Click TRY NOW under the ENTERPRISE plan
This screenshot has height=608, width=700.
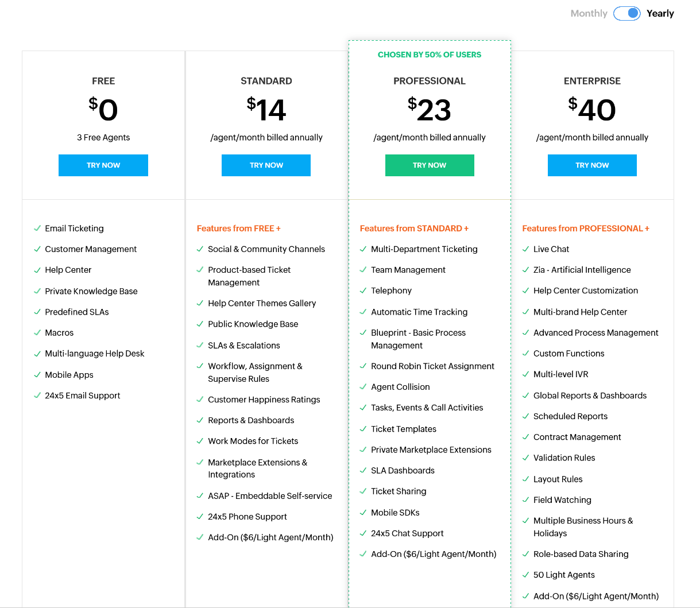pos(592,165)
